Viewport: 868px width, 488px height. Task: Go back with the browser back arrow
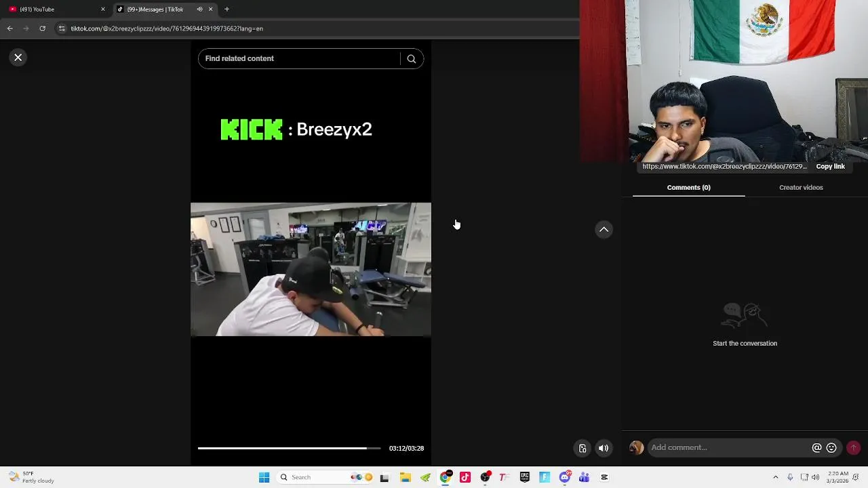click(x=10, y=28)
